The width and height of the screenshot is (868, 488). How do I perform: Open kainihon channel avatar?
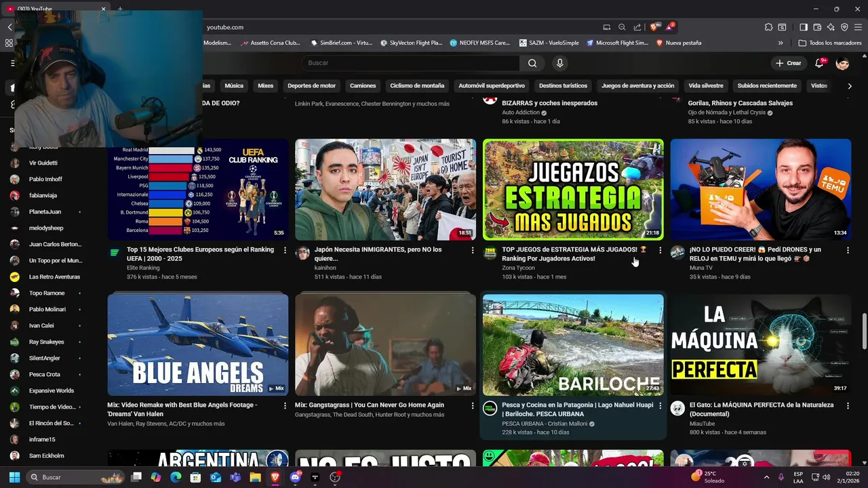coord(302,253)
